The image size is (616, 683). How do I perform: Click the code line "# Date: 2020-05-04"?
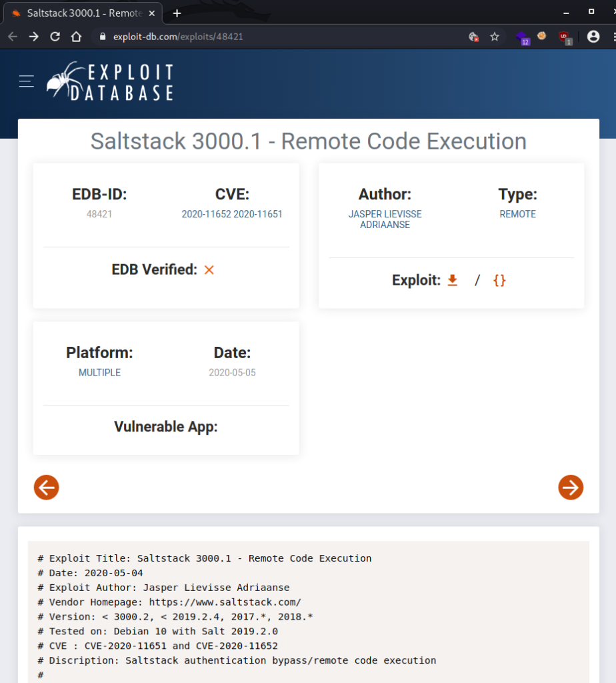coord(90,573)
